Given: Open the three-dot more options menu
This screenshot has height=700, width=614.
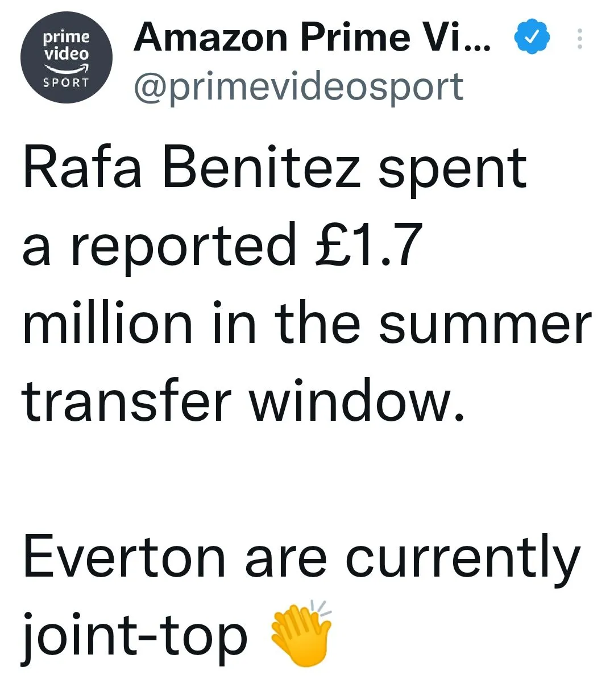Looking at the screenshot, I should pos(579,39).
